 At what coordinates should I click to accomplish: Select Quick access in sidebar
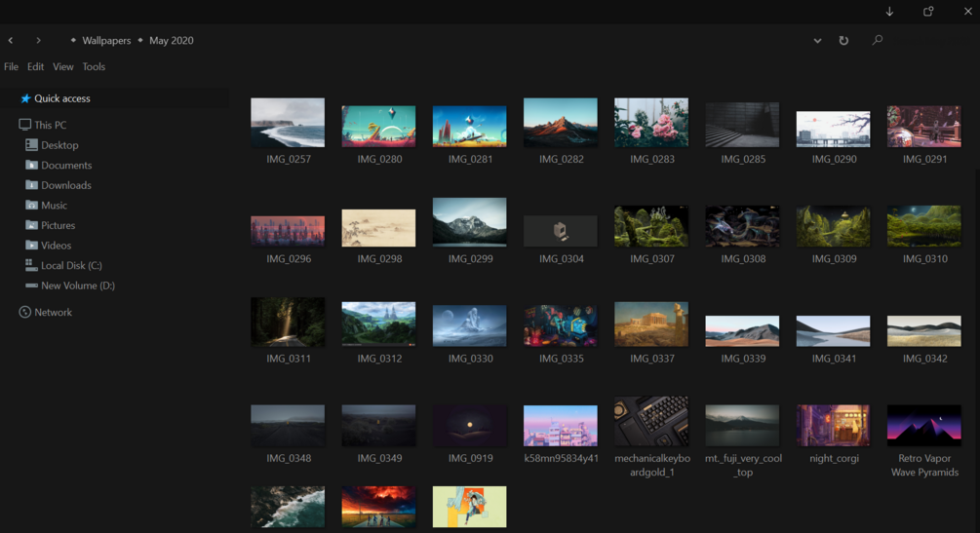point(114,98)
